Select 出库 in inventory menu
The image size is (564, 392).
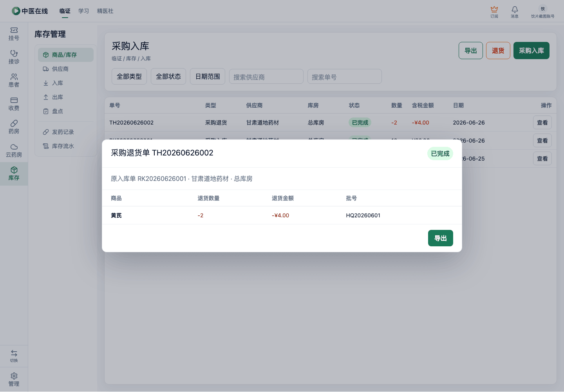tap(66, 97)
